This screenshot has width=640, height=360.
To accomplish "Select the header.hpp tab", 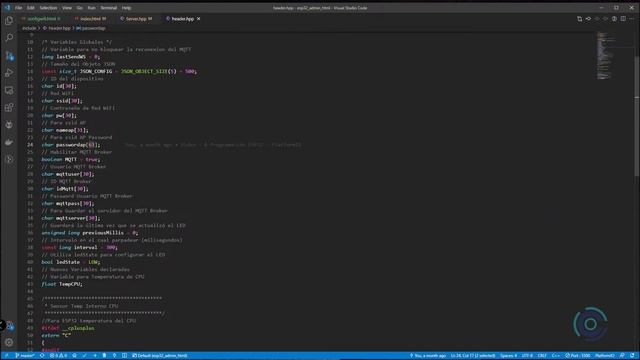I will pos(182,19).
